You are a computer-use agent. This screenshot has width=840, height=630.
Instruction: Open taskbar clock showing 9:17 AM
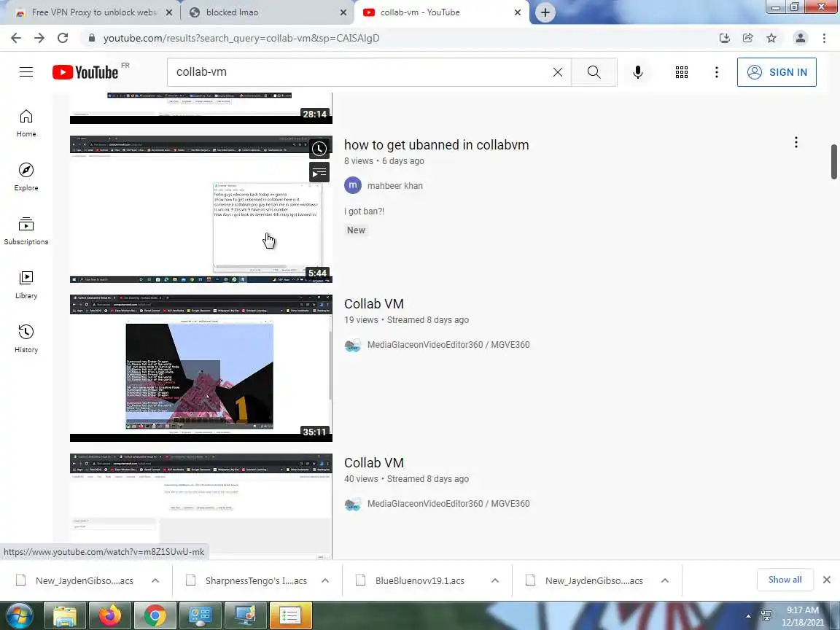[x=802, y=616]
